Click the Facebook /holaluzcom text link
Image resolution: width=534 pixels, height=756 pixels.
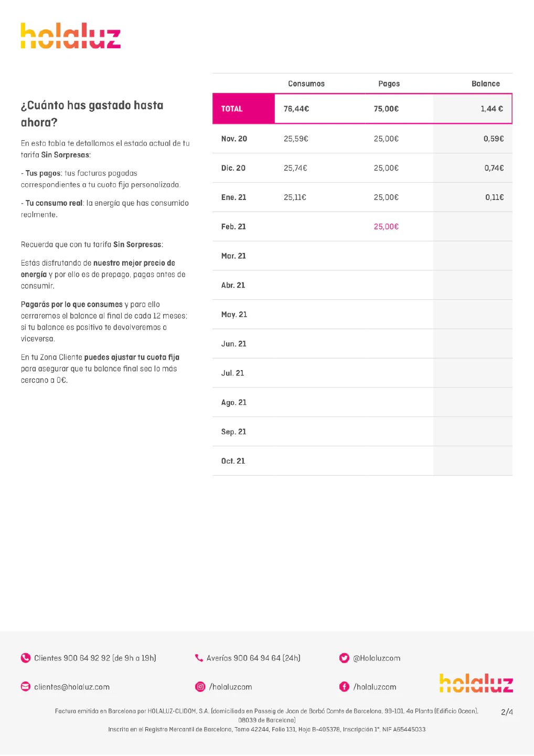375,687
